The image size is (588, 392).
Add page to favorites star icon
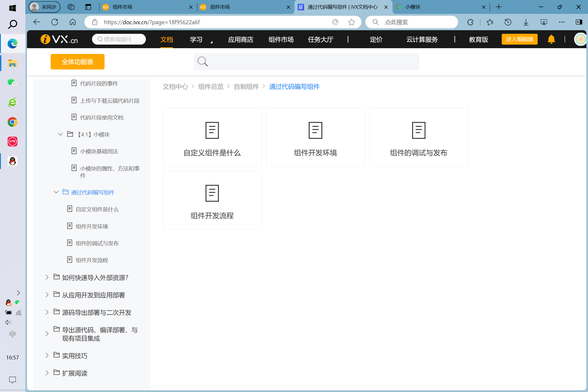point(351,22)
